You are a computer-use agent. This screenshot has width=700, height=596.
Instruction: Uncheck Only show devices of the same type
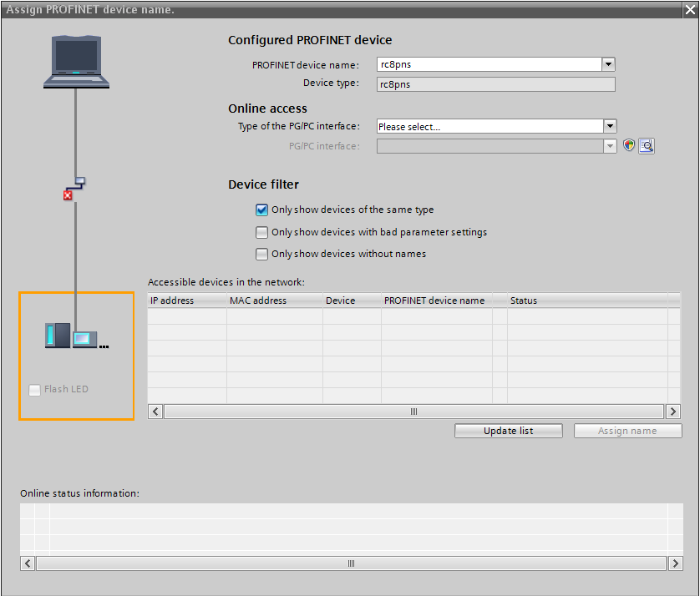[x=262, y=210]
